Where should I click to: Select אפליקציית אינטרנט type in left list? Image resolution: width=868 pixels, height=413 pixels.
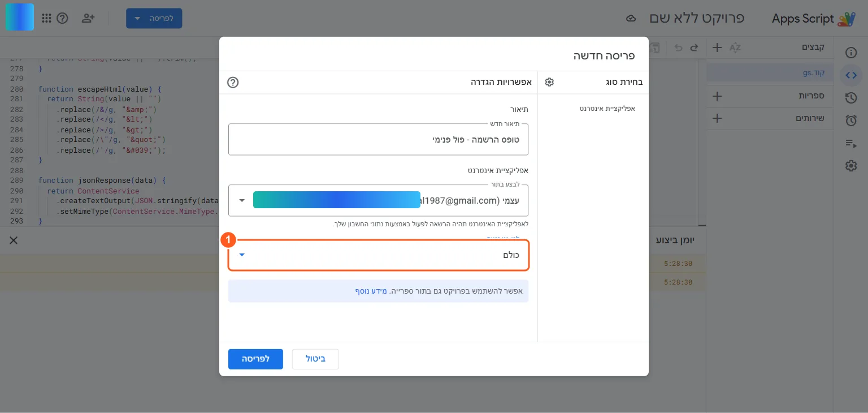tap(607, 108)
